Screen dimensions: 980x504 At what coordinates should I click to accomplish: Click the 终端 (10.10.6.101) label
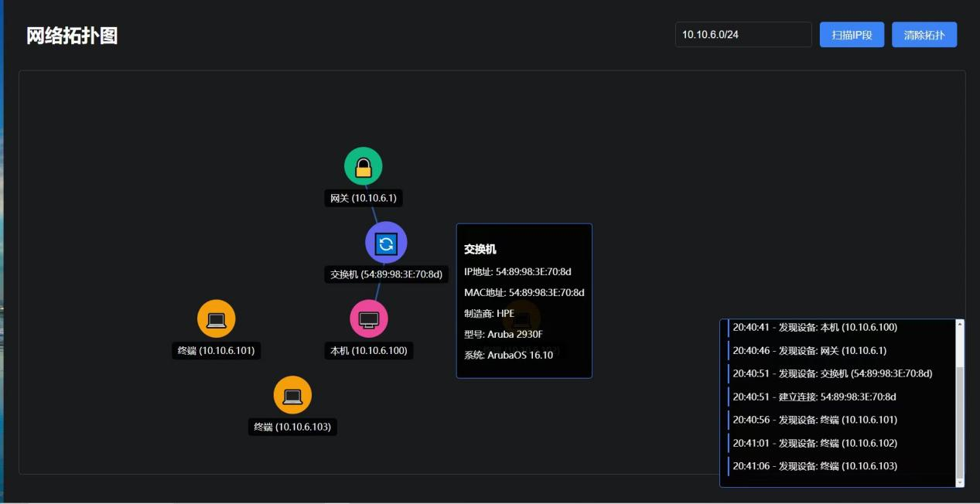click(x=217, y=351)
